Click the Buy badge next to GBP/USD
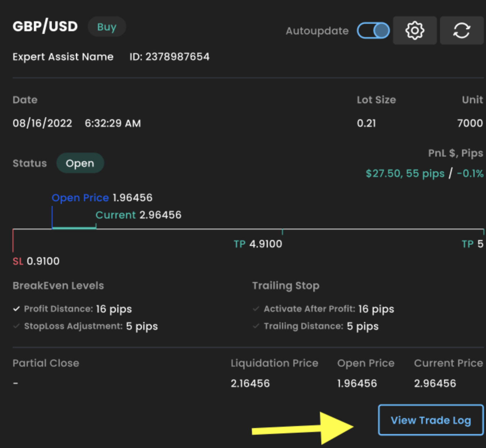This screenshot has height=448, width=486. point(107,27)
